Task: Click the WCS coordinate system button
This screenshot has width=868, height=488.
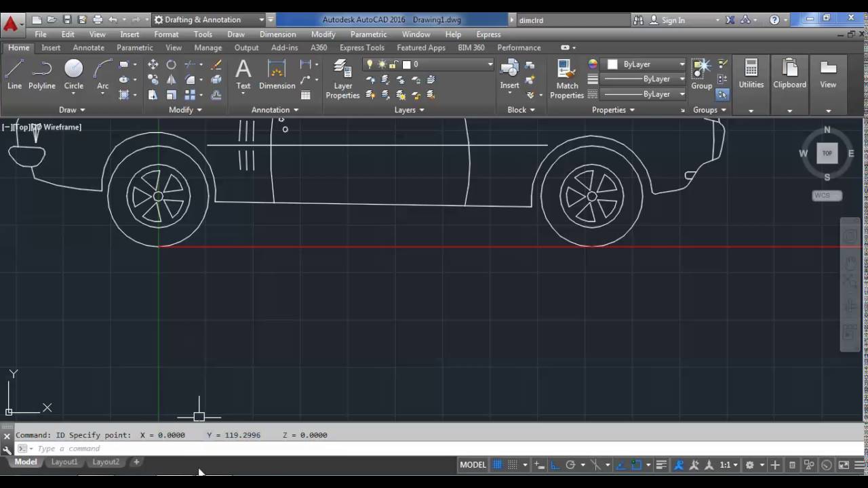Action: [x=827, y=195]
